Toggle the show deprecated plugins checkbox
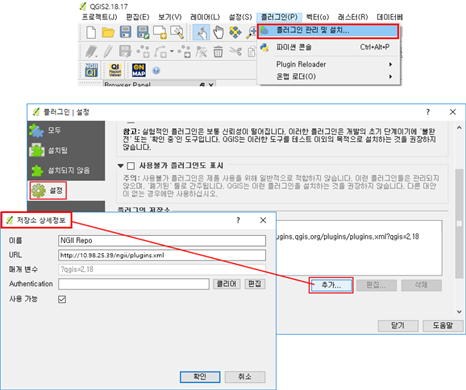Screen dimensions: 466x390 click(131, 166)
